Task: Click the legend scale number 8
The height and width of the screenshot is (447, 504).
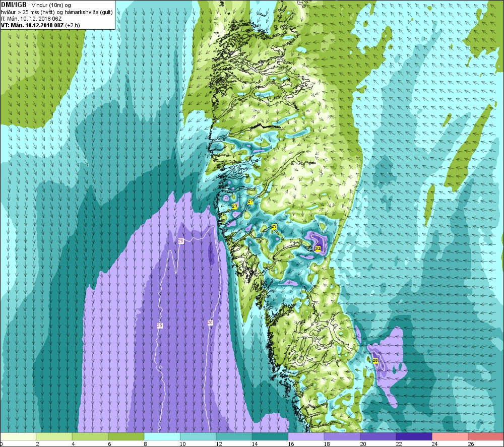Action: tap(146, 444)
